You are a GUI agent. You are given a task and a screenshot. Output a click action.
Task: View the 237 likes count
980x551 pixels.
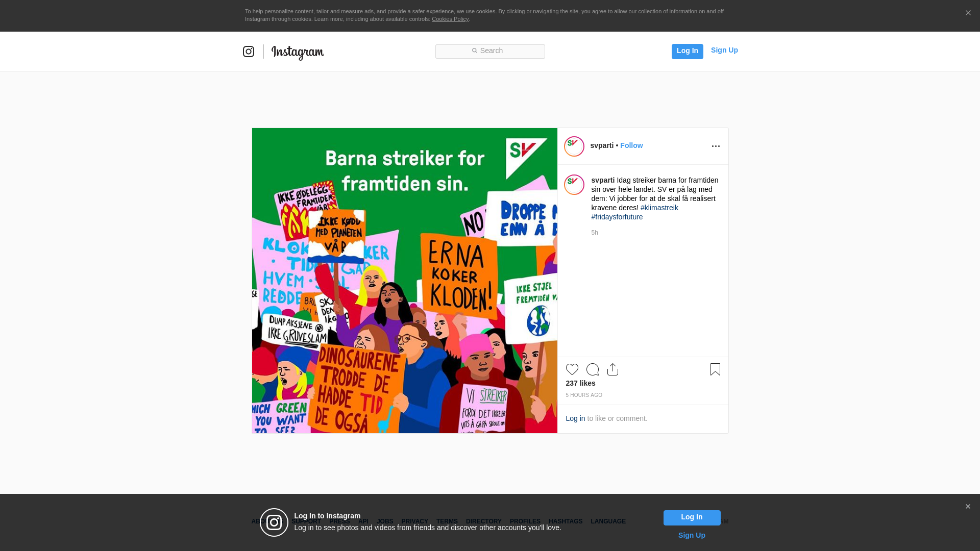(x=580, y=383)
